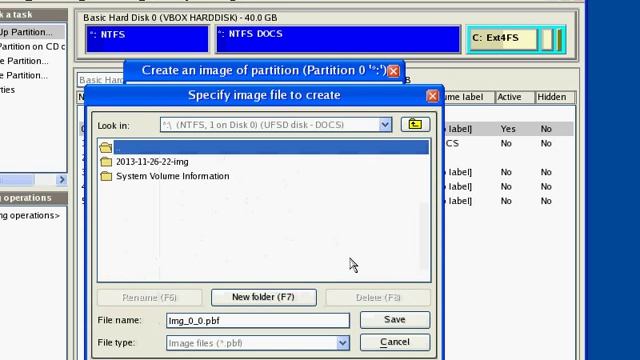This screenshot has width=640, height=360.
Task: Click the 'Yes' value in Active column
Action: [508, 129]
